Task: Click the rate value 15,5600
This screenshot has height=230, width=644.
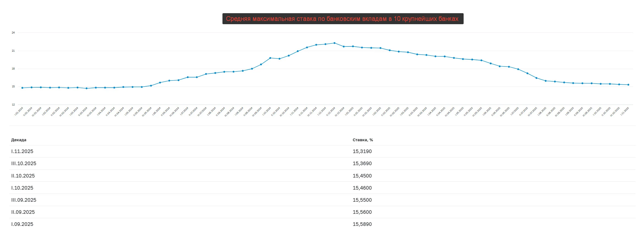Action: [x=362, y=212]
